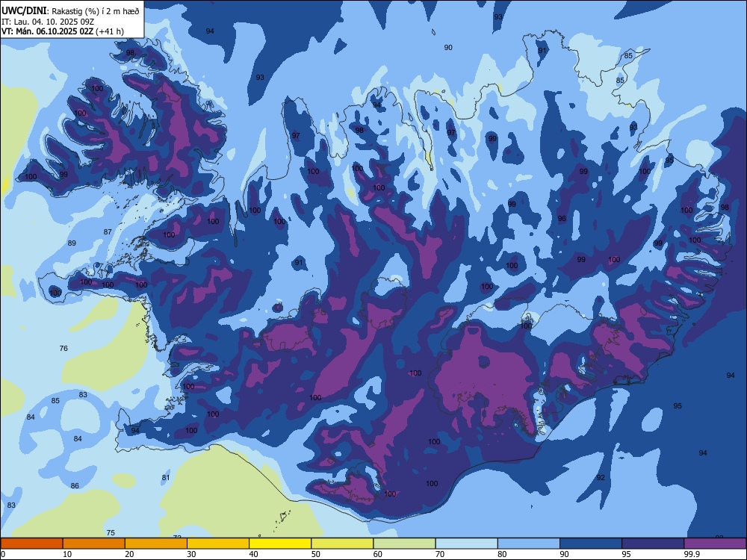This screenshot has width=747, height=560.
Task: Click the legend tick label 30
Action: click(x=191, y=554)
